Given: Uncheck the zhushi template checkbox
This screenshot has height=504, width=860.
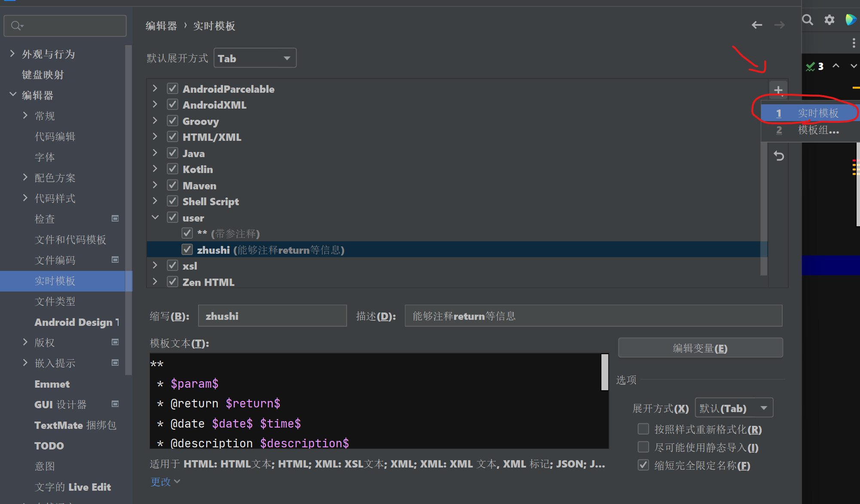Looking at the screenshot, I should 187,249.
